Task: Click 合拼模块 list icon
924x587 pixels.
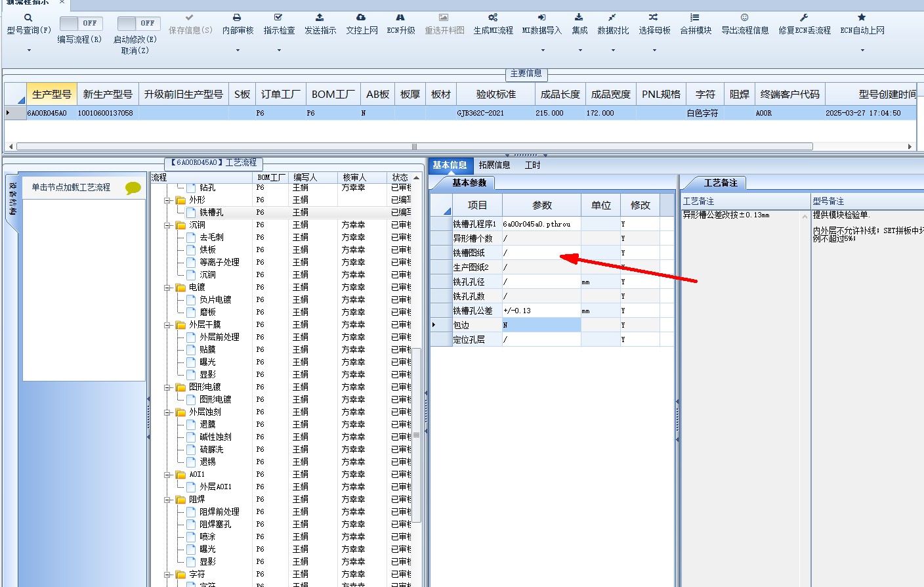Action: (x=695, y=18)
